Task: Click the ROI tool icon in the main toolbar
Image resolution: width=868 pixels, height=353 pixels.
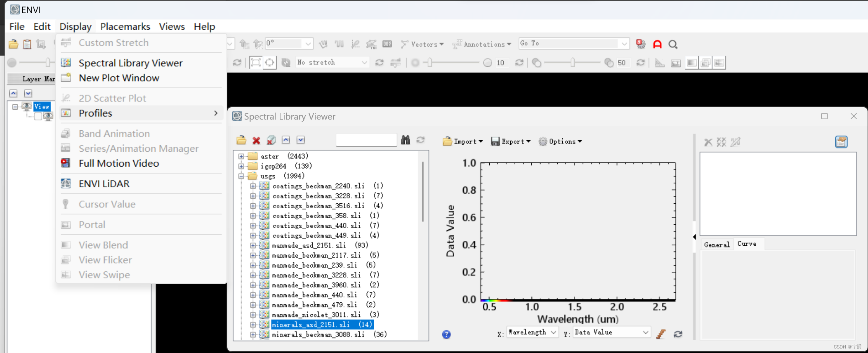Action: click(x=371, y=44)
